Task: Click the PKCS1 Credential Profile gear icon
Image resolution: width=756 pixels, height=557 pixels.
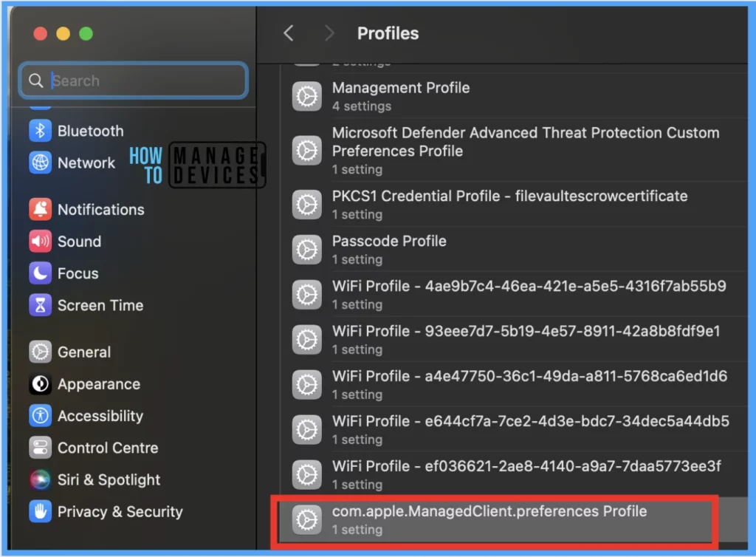Action: pos(307,205)
